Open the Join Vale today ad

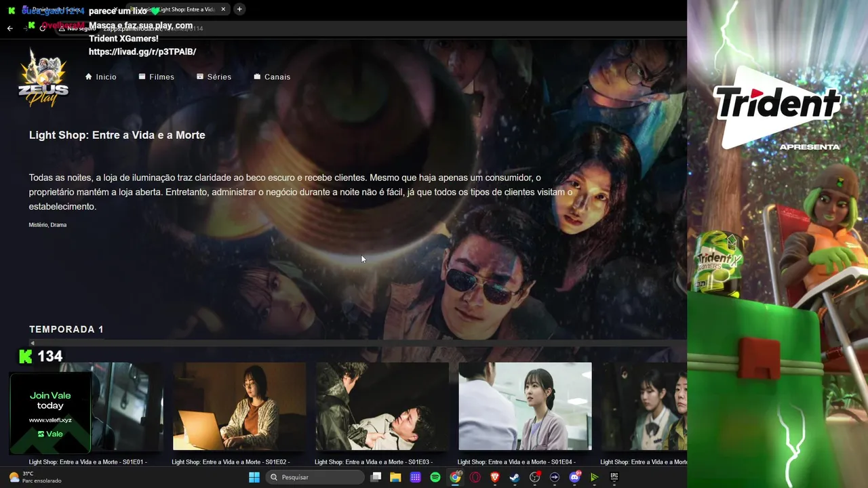tap(50, 412)
